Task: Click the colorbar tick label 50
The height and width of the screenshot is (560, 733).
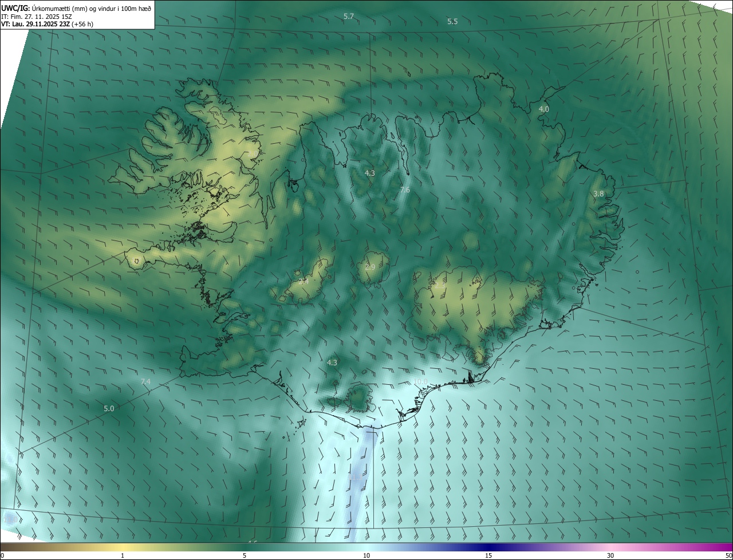Action: pyautogui.click(x=728, y=556)
